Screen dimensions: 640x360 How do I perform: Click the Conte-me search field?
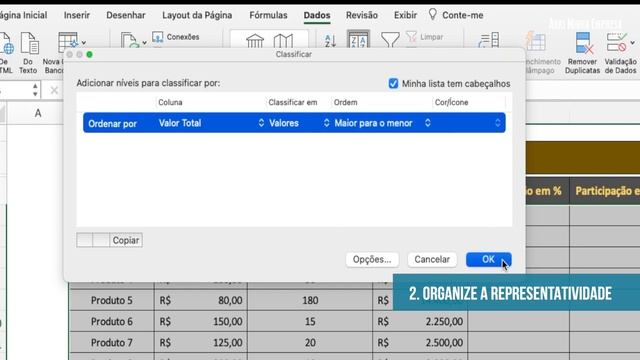pos(462,15)
